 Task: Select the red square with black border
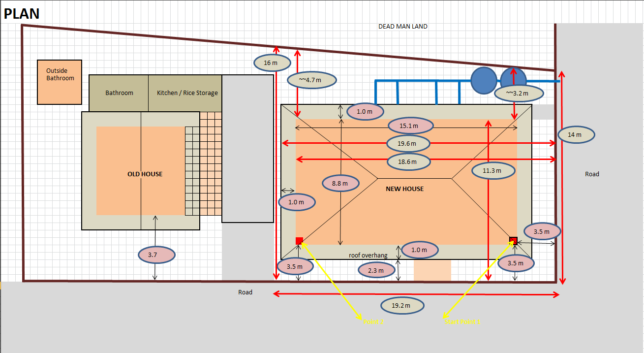point(513,241)
